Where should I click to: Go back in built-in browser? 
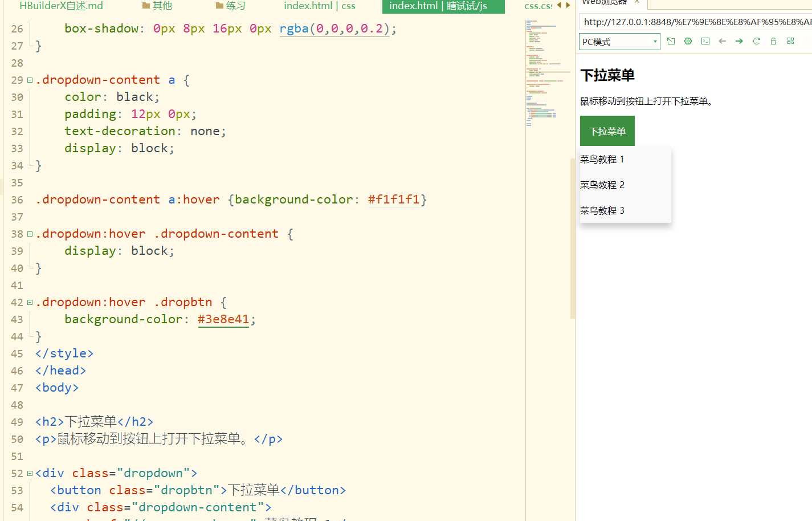(723, 41)
